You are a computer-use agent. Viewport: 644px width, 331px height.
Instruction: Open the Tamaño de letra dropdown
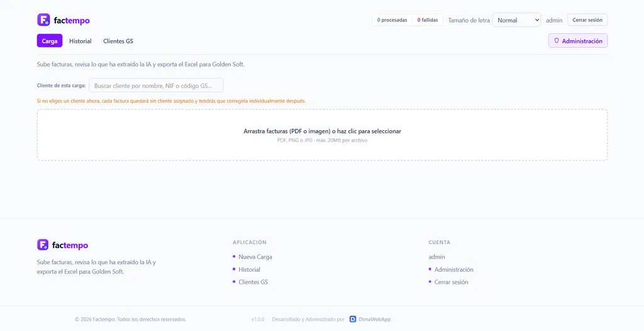[516, 20]
